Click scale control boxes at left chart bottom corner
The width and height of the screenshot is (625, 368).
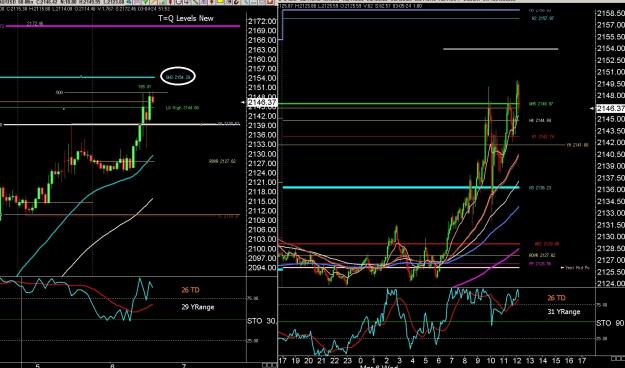[269, 365]
